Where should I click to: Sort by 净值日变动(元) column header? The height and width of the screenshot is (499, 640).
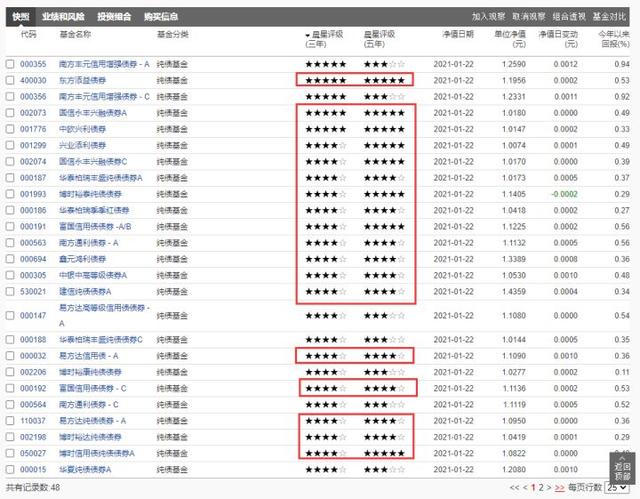558,39
